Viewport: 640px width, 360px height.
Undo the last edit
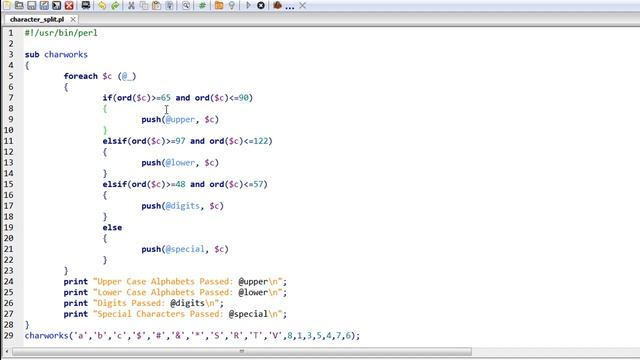[x=102, y=5]
